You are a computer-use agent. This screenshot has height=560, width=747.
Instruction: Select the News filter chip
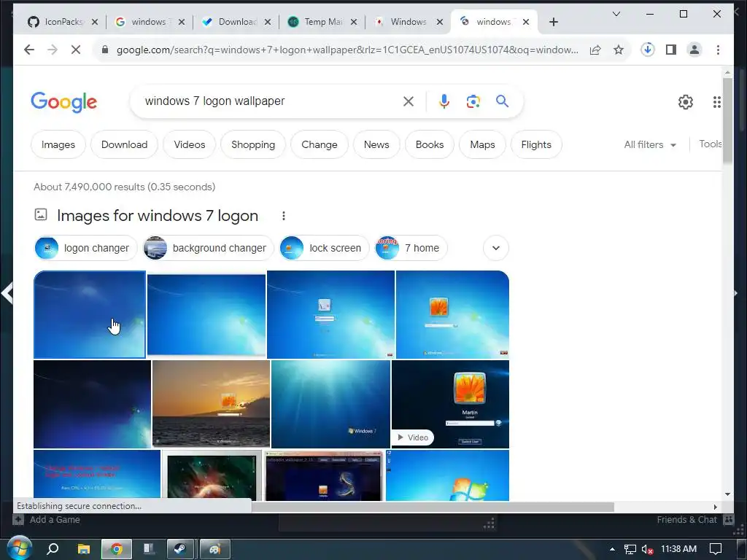[x=376, y=144]
